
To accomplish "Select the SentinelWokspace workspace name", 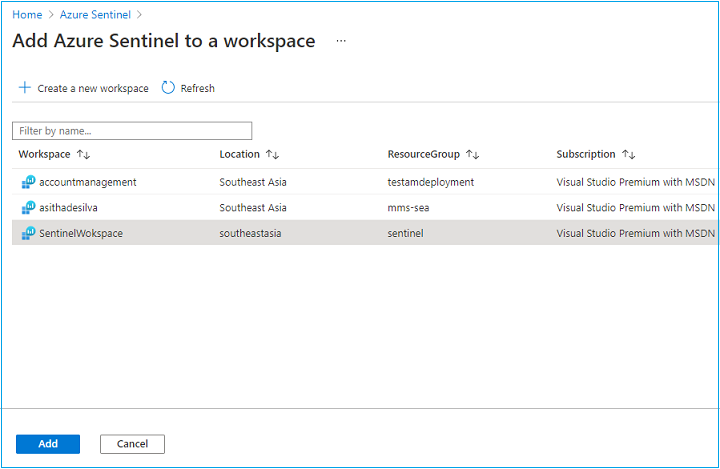I will (x=81, y=233).
